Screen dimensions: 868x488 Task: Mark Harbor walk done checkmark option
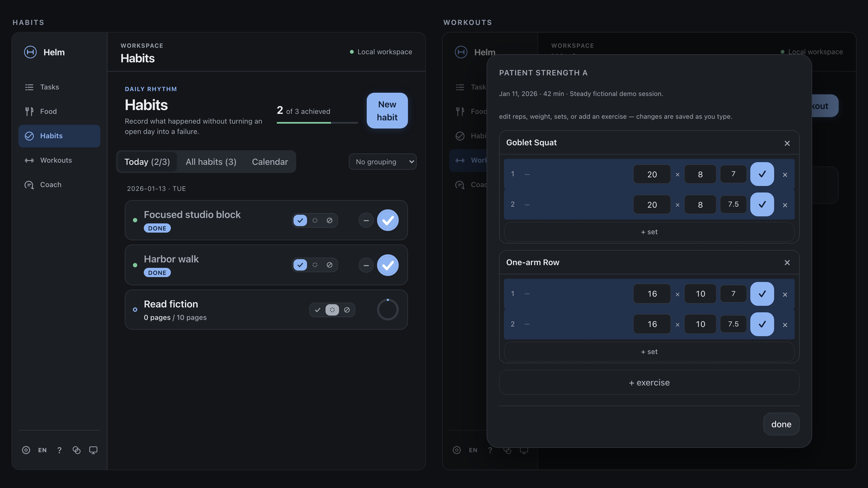pos(300,265)
